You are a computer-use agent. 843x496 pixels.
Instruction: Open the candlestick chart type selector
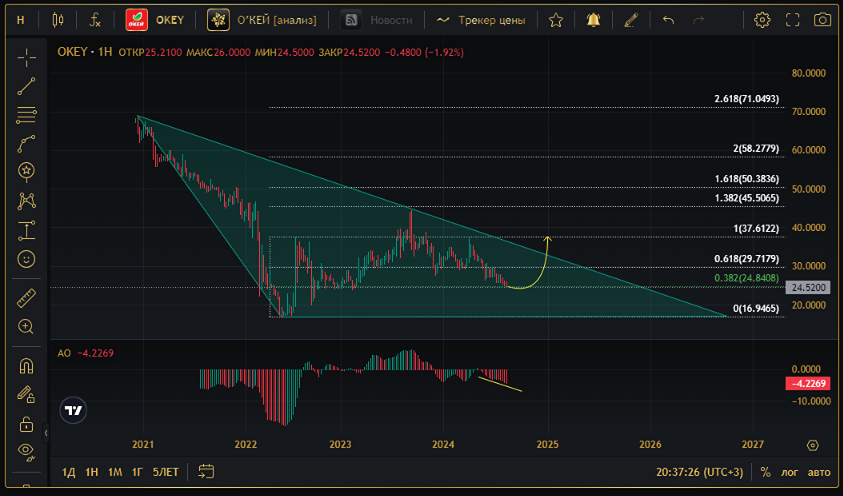[58, 20]
